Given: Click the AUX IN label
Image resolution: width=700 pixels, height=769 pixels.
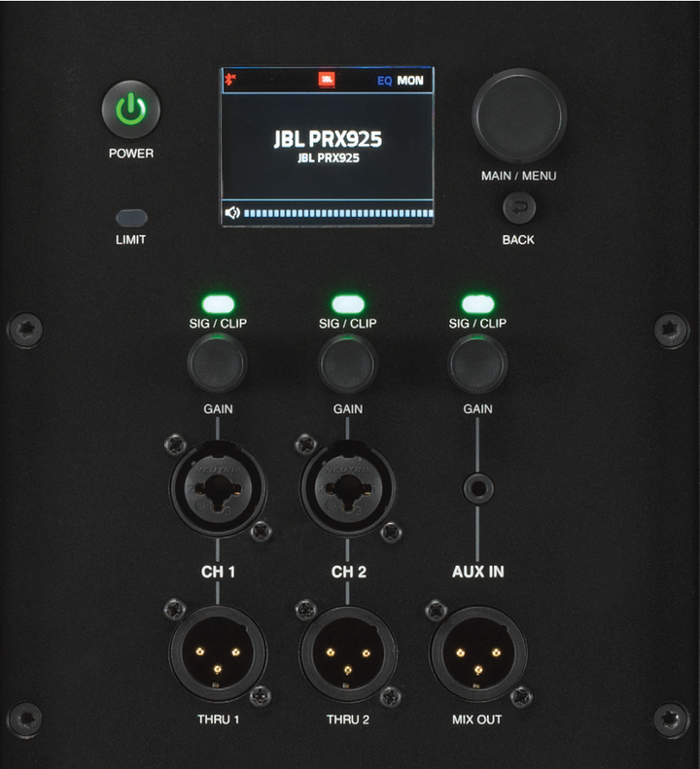Looking at the screenshot, I should coord(477,572).
